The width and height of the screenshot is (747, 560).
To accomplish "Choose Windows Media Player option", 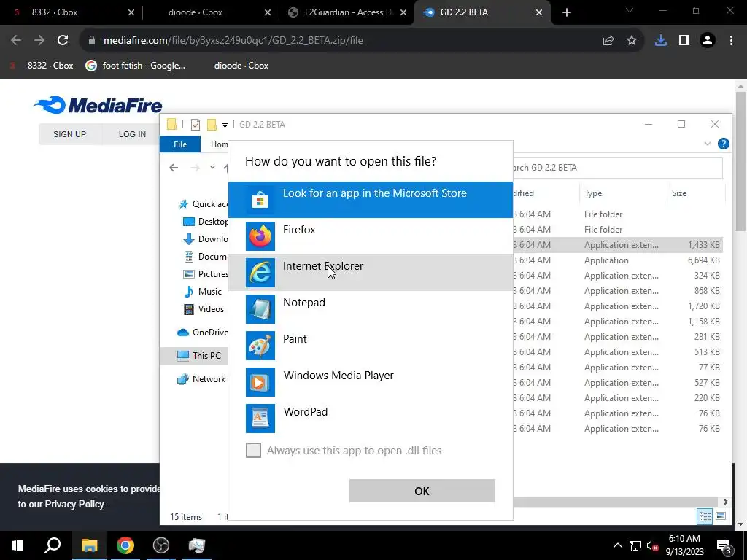I will pyautogui.click(x=370, y=382).
